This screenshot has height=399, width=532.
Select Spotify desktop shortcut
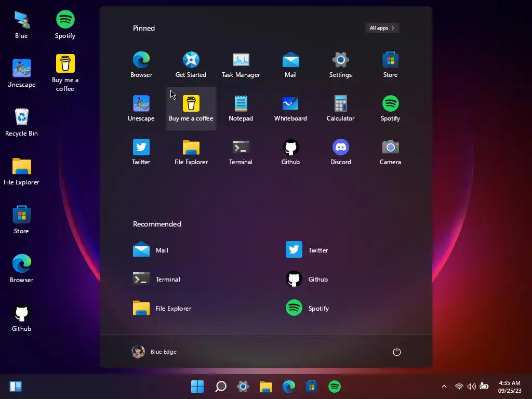pyautogui.click(x=65, y=25)
